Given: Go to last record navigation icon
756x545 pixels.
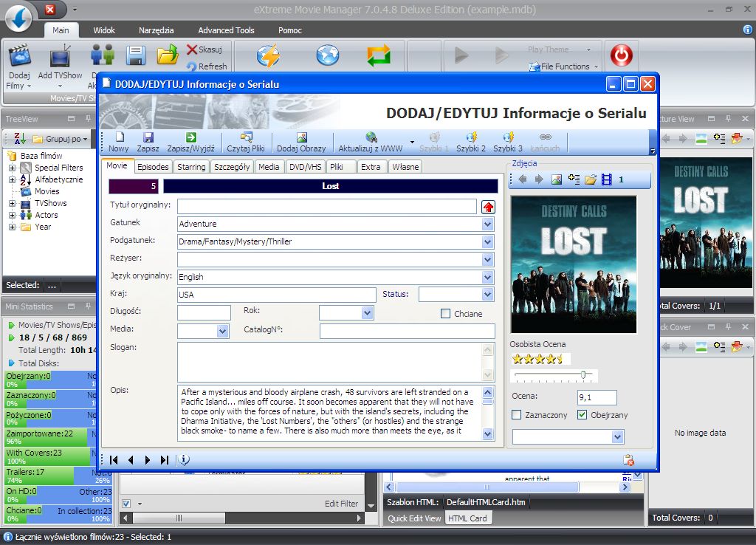Looking at the screenshot, I should pyautogui.click(x=165, y=460).
